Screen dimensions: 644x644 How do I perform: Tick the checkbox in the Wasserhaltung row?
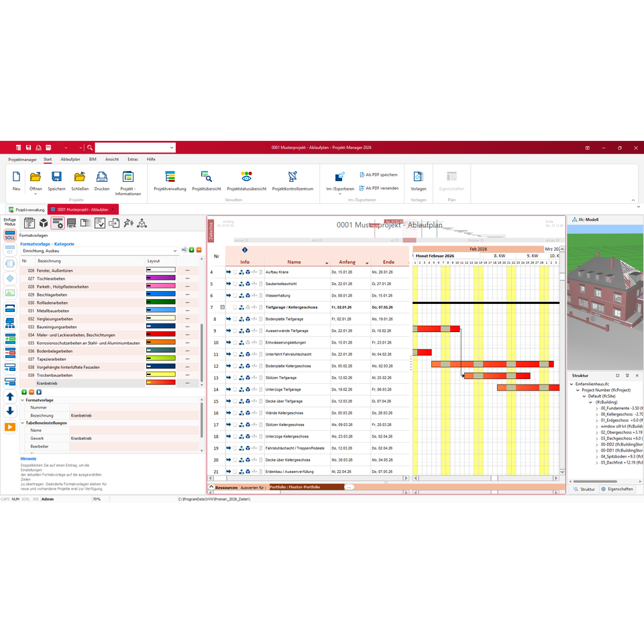[x=235, y=295]
